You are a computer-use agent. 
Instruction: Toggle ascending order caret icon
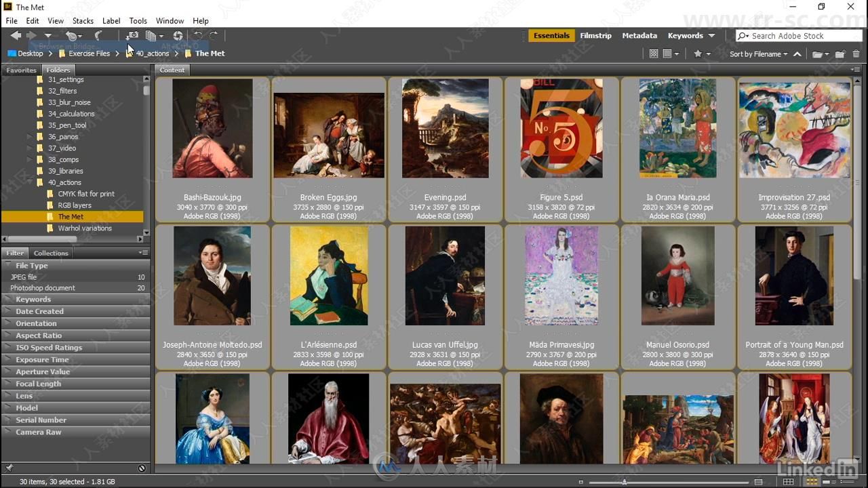(797, 54)
